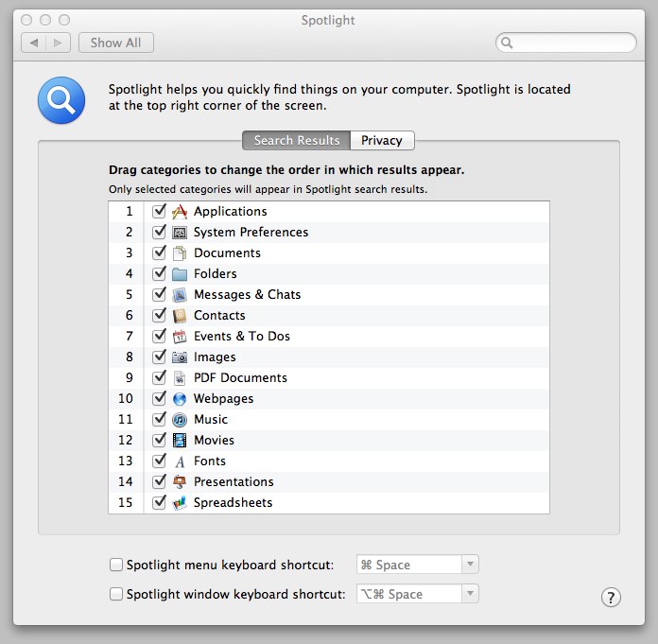Go forward with the right arrow button

tap(58, 43)
